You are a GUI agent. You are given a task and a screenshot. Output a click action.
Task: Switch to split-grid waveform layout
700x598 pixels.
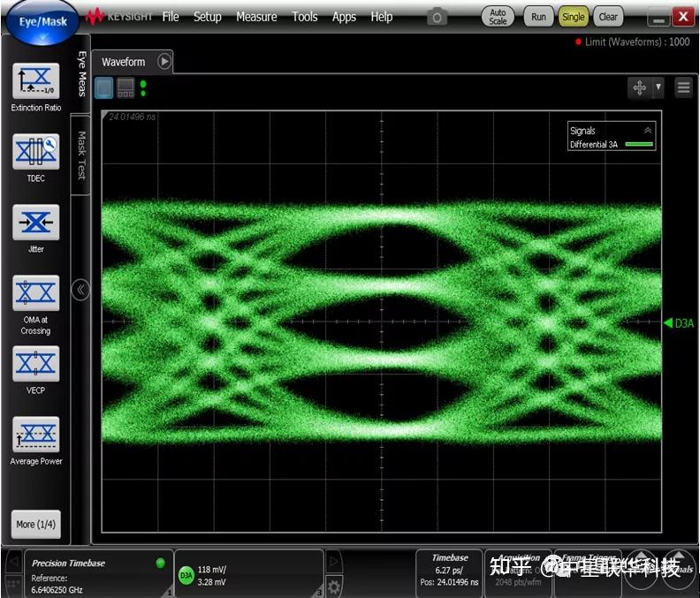pyautogui.click(x=126, y=87)
